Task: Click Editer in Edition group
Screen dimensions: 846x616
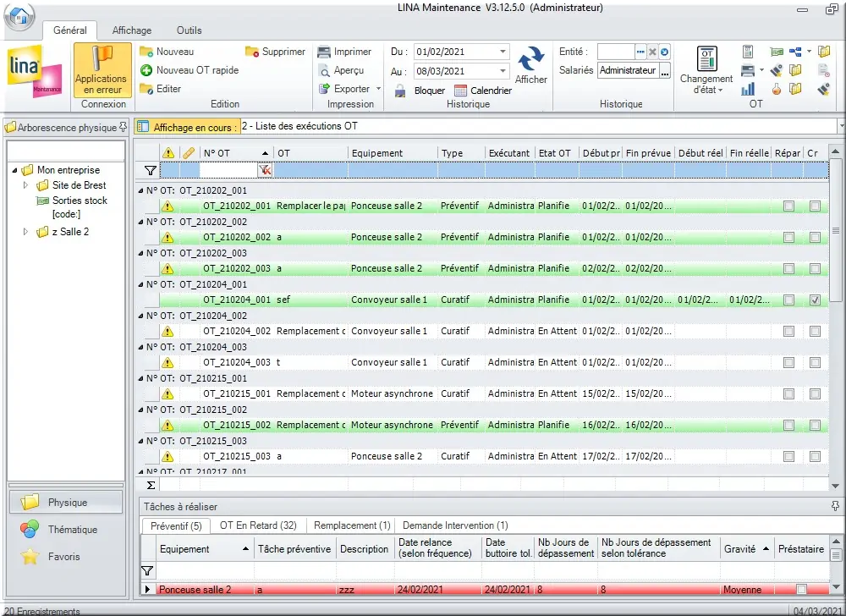Action: tap(160, 89)
